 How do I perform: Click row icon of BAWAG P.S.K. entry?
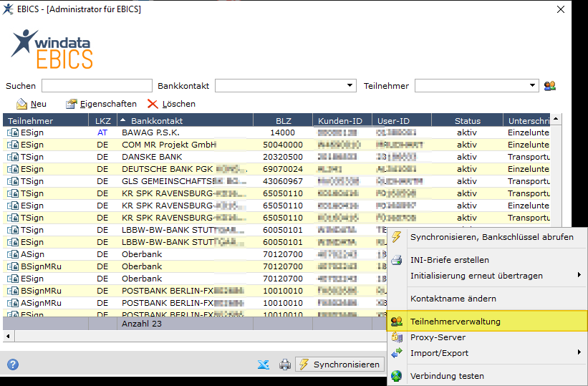13,132
